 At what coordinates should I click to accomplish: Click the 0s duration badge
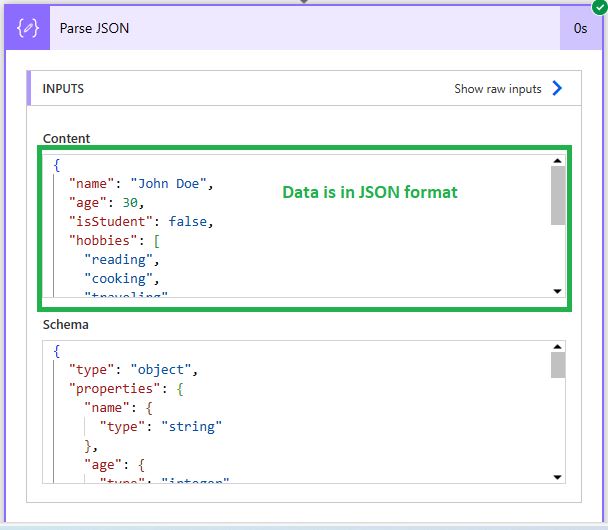pos(580,28)
